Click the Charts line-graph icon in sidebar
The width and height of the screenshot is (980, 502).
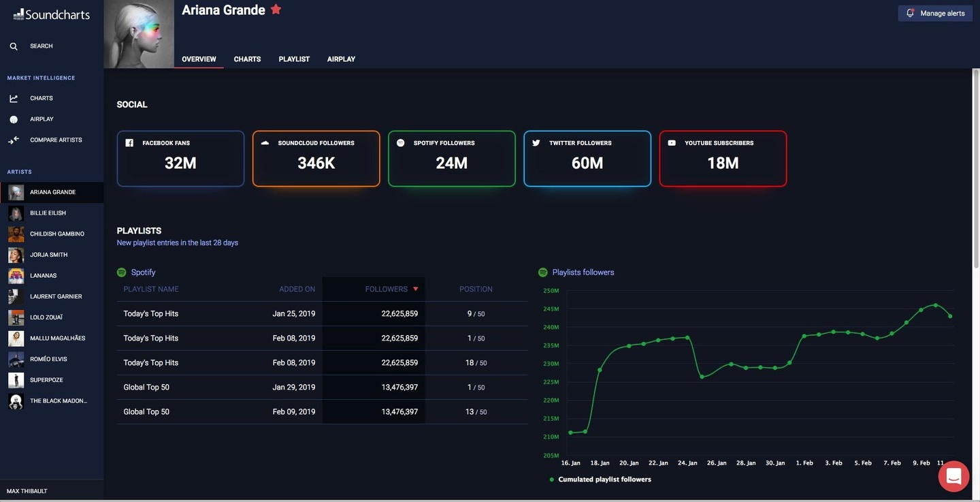click(14, 99)
